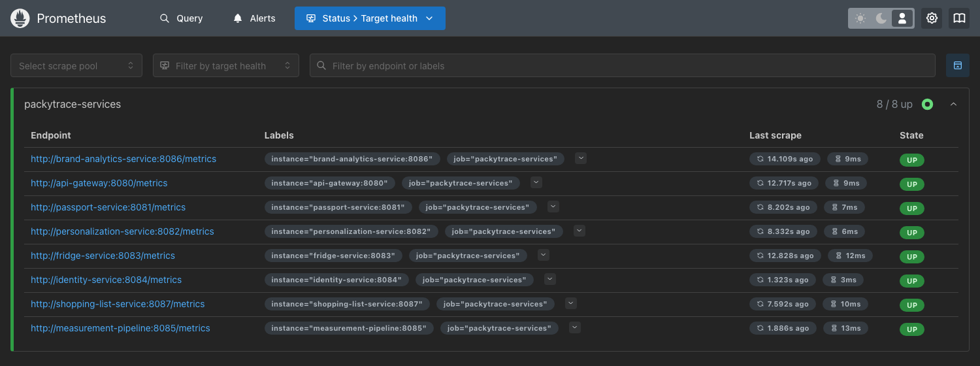Expand labels for fridge-service row
This screenshot has height=366, width=980.
(544, 255)
